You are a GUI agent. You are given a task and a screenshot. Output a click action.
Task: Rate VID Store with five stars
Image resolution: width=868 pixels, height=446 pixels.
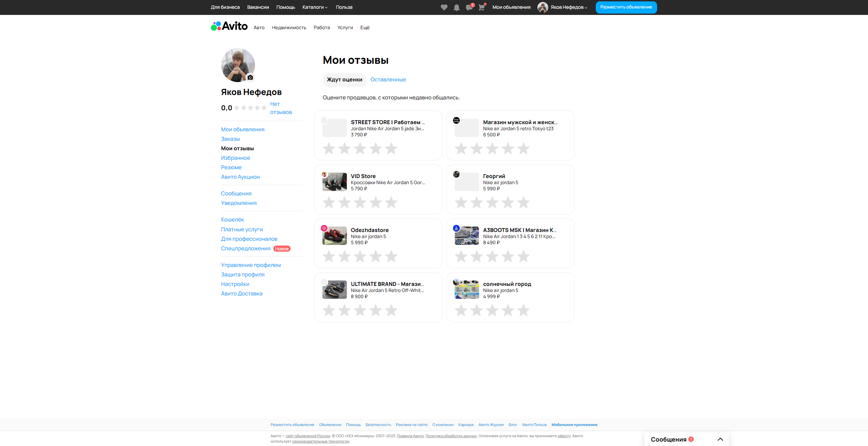(x=391, y=202)
